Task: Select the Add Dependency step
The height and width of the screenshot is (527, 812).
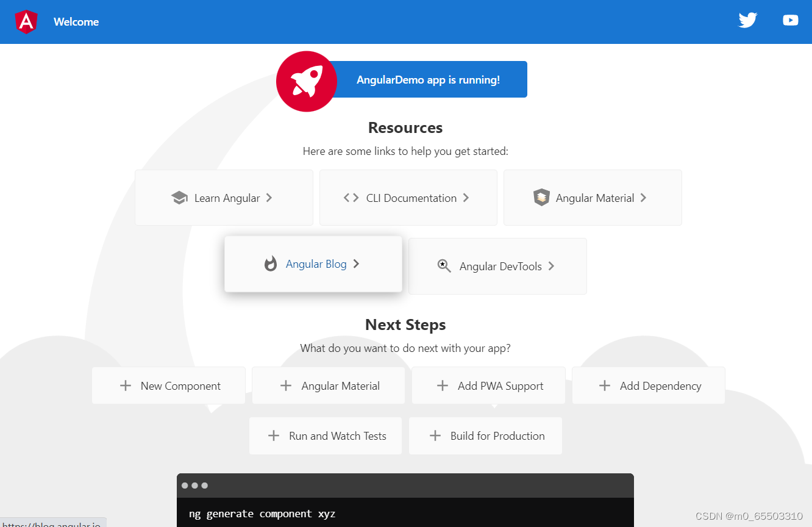Action: (649, 385)
